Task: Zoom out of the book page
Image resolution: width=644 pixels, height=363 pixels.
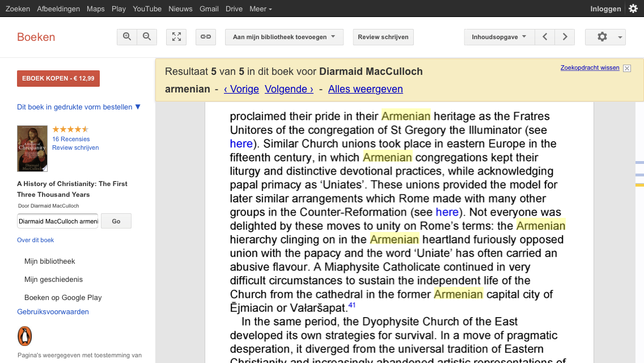Action: 147,37
